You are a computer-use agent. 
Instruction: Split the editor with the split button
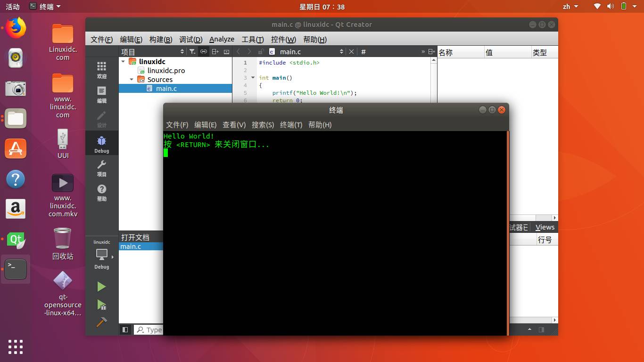432,51
